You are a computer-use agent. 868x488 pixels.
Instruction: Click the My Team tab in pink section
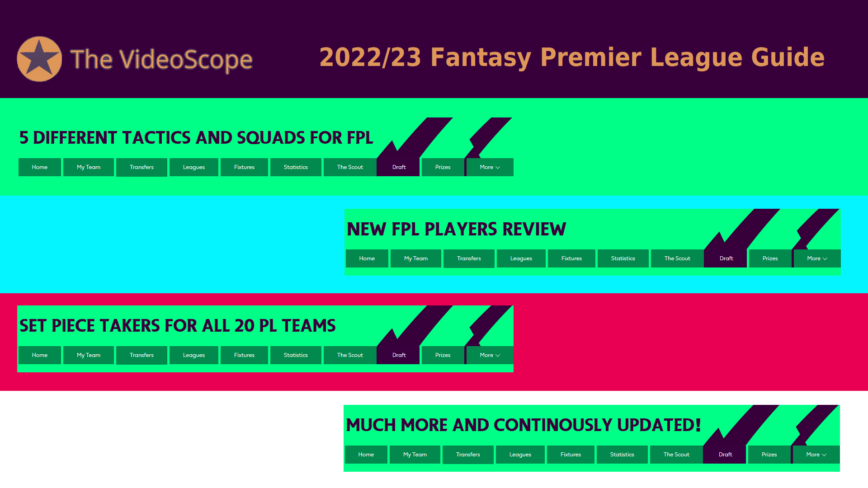[x=88, y=355]
